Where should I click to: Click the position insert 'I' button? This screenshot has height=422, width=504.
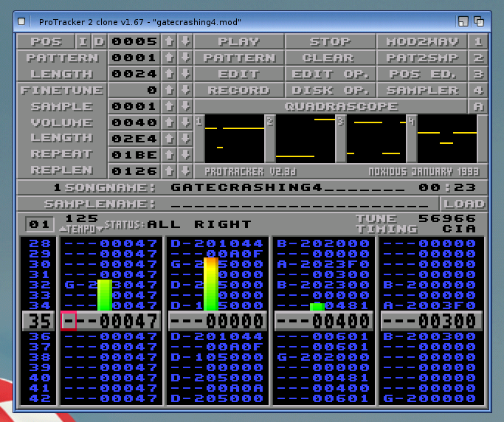(83, 42)
